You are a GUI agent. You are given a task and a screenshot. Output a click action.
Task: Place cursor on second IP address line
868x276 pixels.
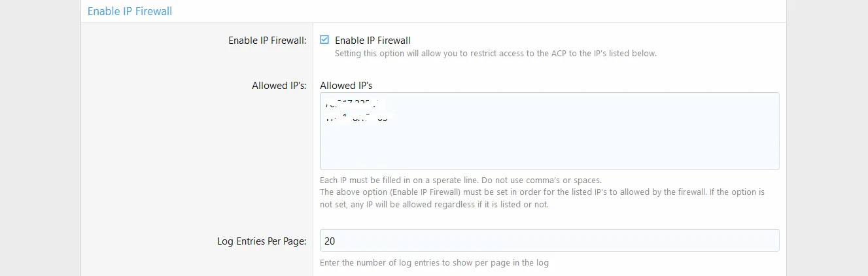(356, 119)
